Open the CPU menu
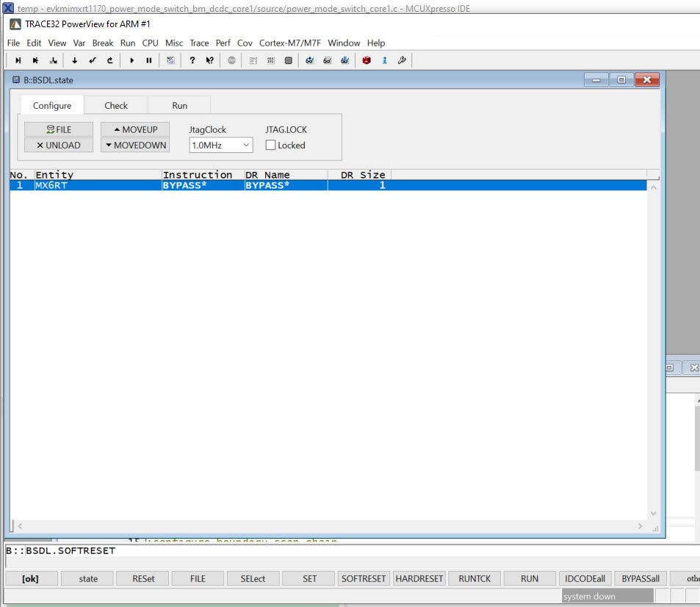700x607 pixels. [150, 43]
